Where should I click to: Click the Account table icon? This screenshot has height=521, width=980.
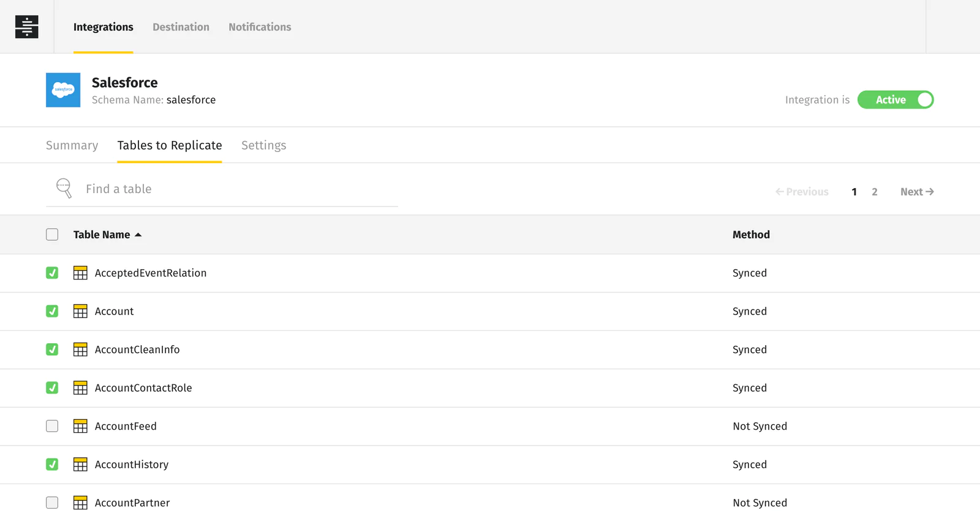[80, 311]
